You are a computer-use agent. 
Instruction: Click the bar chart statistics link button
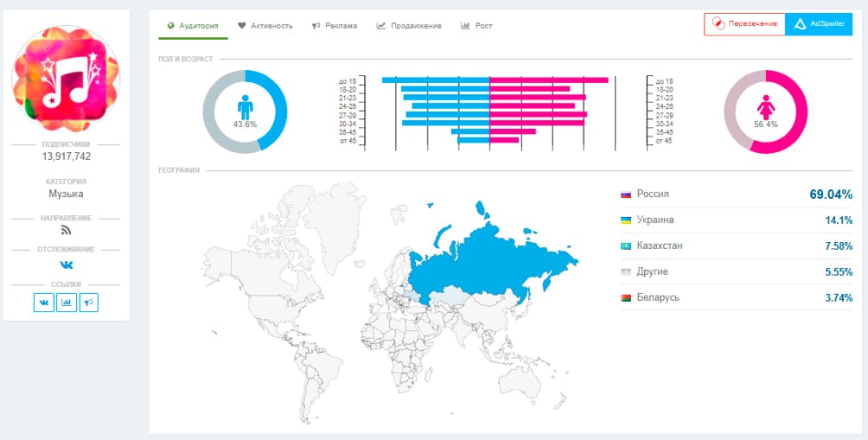pyautogui.click(x=67, y=303)
